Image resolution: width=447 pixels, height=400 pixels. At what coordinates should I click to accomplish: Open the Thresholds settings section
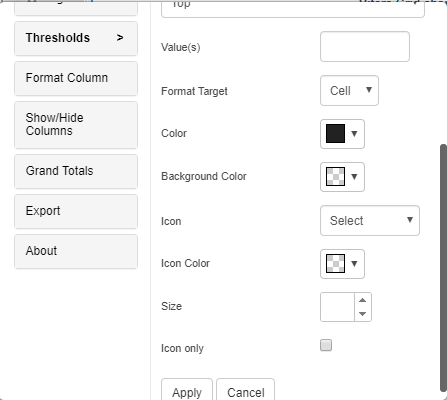click(76, 38)
